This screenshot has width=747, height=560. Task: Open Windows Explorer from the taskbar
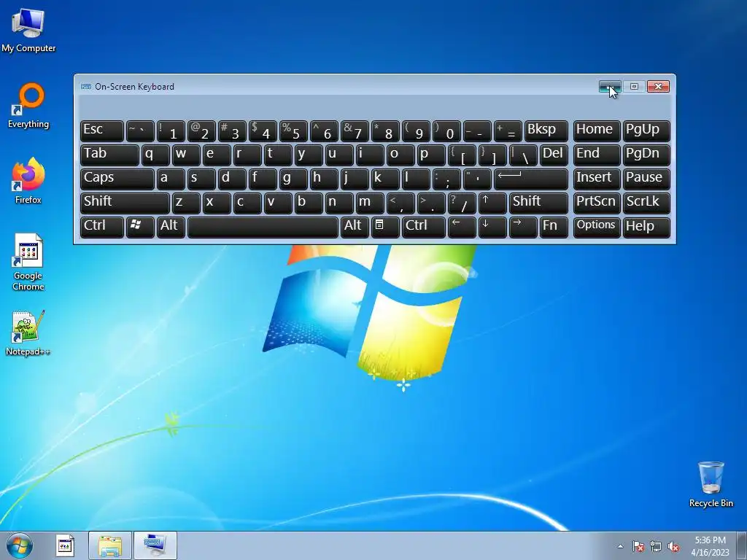pyautogui.click(x=110, y=545)
